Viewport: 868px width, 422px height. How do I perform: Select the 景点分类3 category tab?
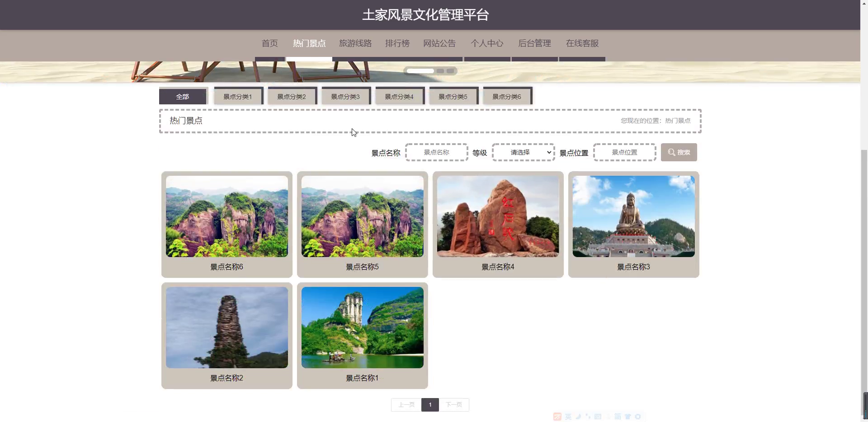click(345, 96)
